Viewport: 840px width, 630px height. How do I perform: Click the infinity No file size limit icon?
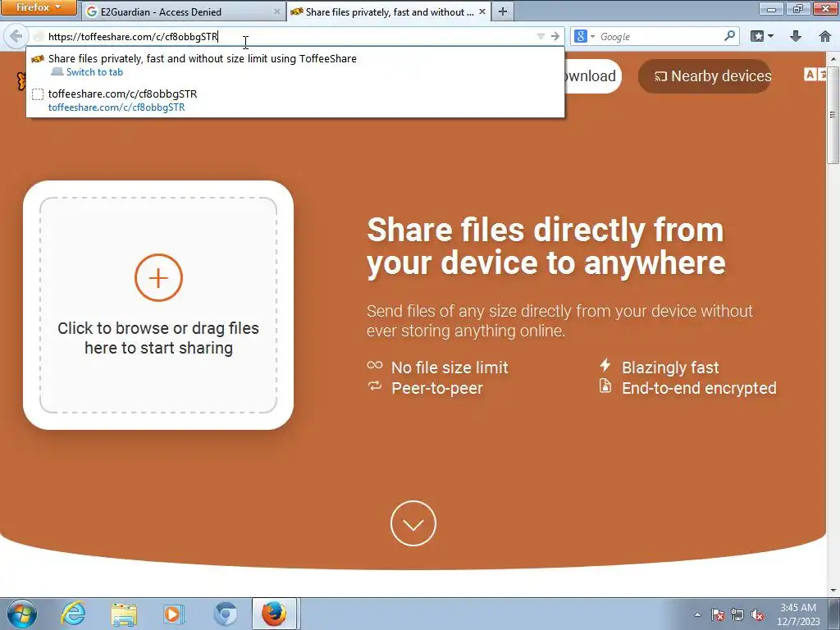[x=375, y=365]
